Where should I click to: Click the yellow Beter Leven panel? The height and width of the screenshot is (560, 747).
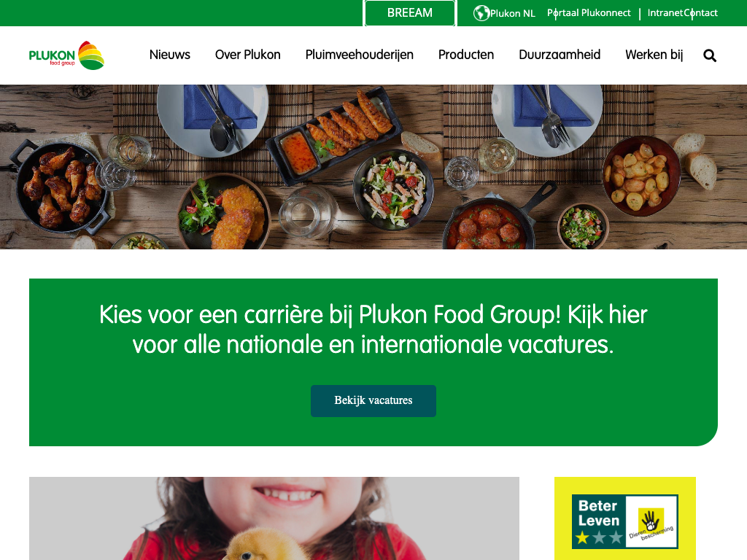(x=624, y=518)
